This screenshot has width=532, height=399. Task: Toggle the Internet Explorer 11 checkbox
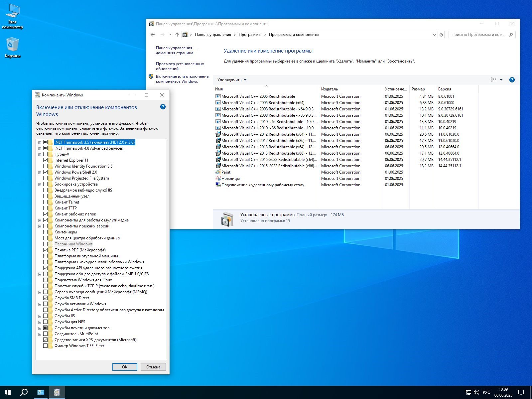(46, 160)
